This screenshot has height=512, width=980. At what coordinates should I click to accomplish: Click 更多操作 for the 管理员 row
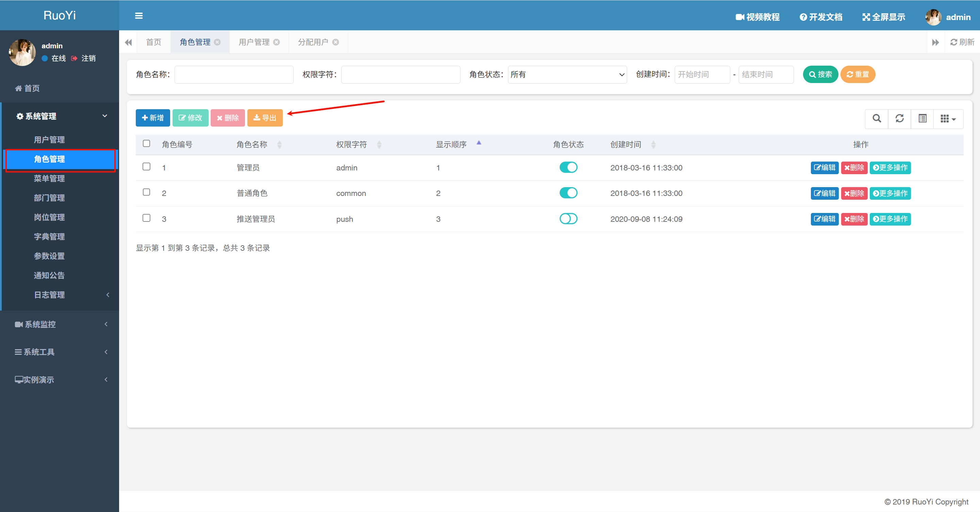pos(890,168)
